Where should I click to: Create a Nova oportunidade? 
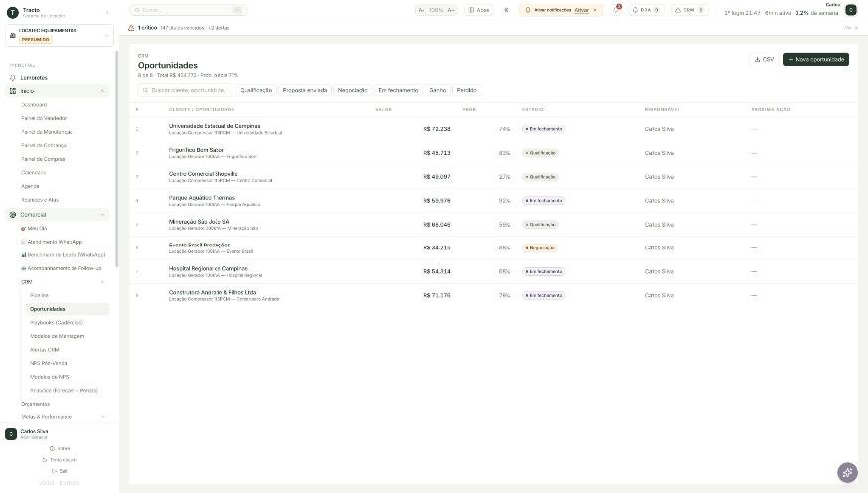coord(815,59)
